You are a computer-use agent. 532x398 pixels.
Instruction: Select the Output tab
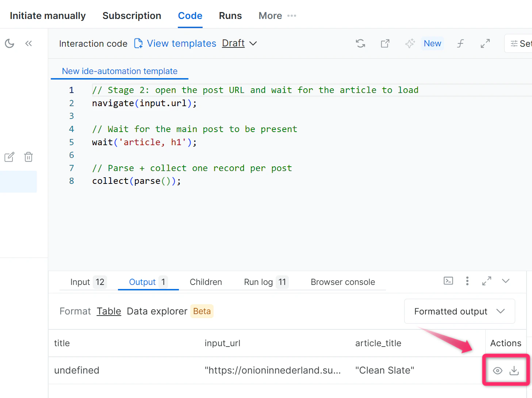(148, 282)
